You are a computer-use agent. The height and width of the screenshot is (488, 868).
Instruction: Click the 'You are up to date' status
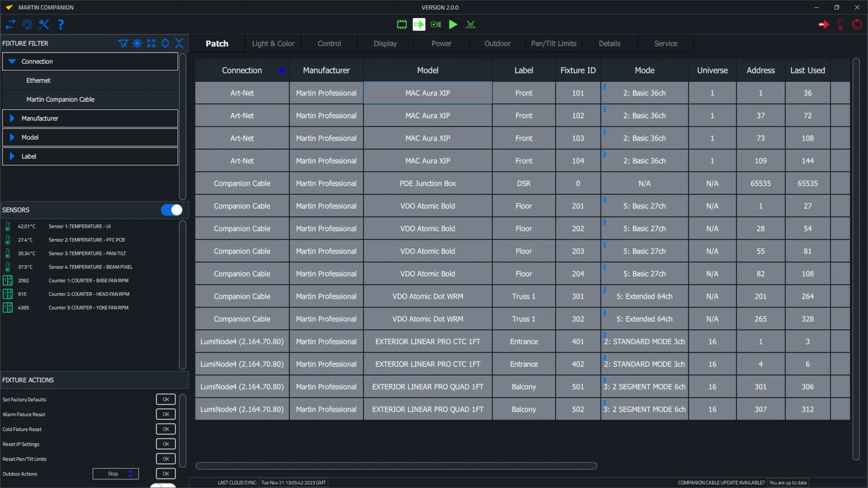[788, 482]
